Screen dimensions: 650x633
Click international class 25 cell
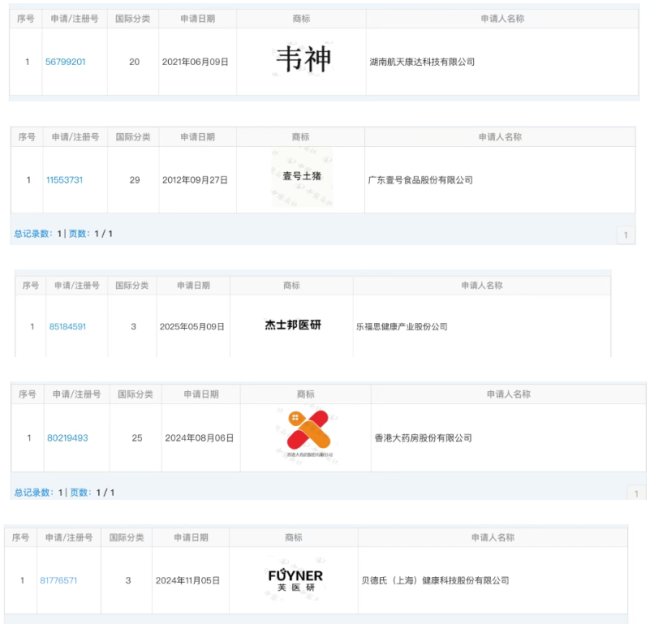(137, 438)
